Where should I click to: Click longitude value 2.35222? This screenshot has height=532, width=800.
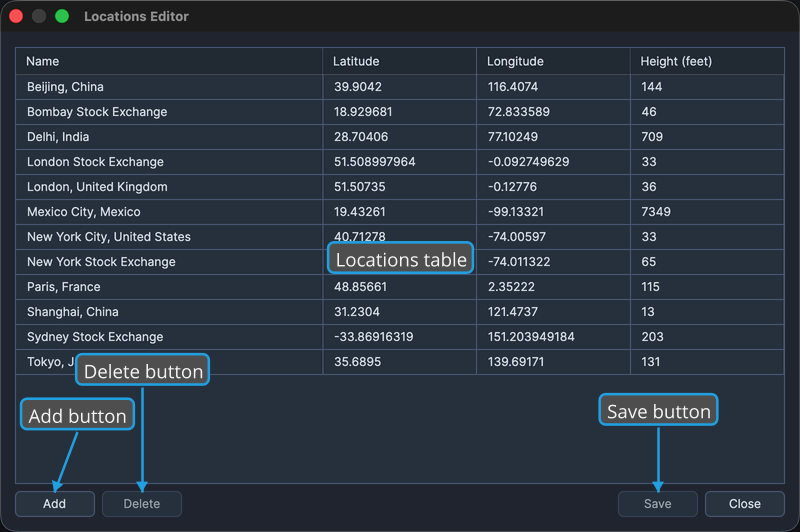[511, 287]
